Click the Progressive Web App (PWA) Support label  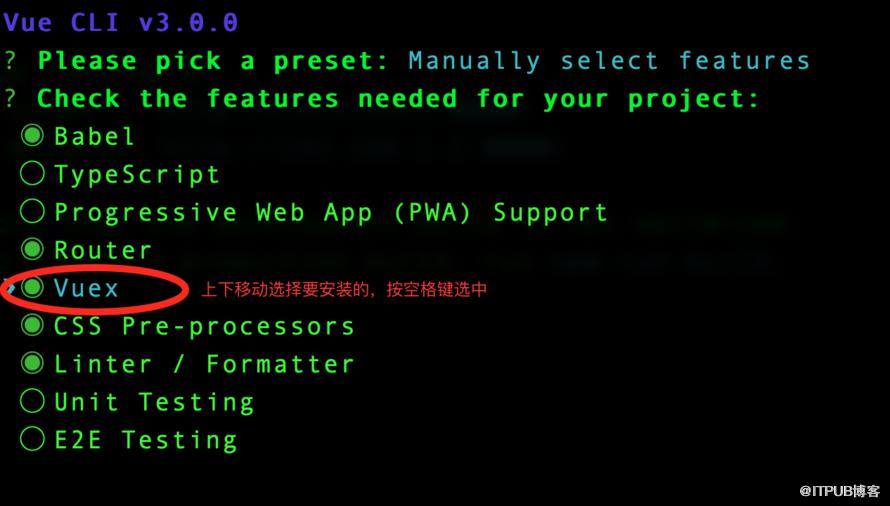pyautogui.click(x=331, y=213)
